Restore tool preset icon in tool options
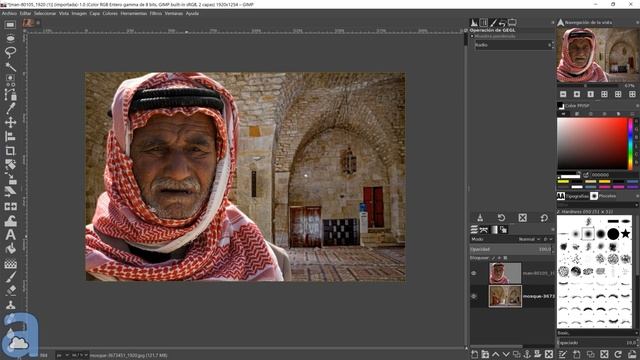 tap(501, 218)
